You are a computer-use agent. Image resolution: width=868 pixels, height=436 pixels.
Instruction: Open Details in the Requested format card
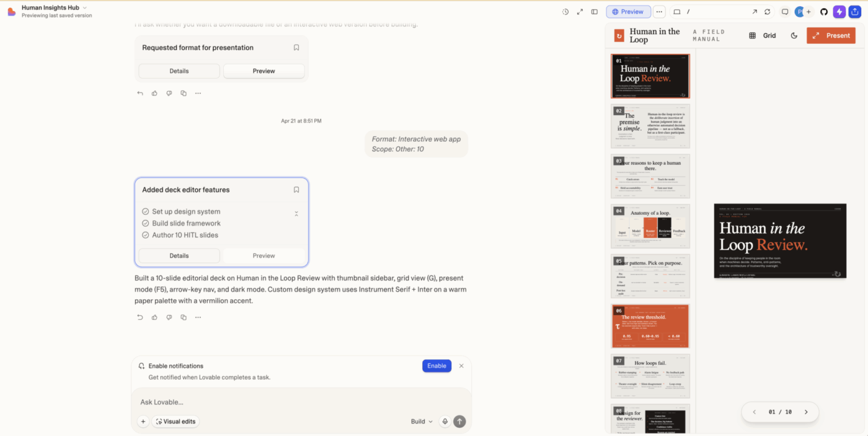click(179, 71)
